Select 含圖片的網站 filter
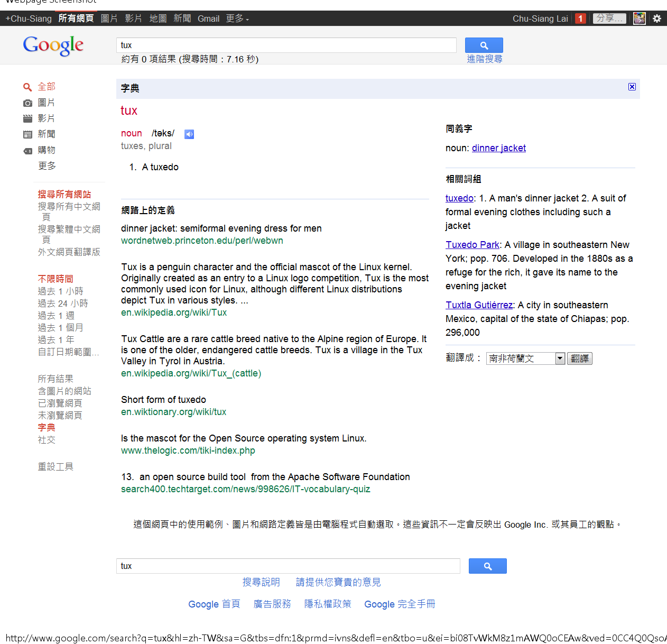Screen dimensions: 667x644 coord(64,391)
